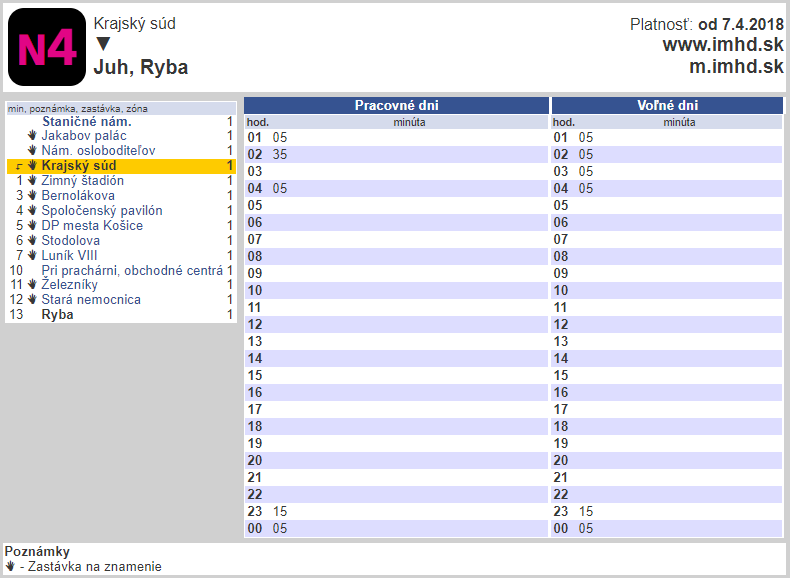Open the Staničné nám. stop timetable
Image resolution: width=790 pixels, height=578 pixels.
pyautogui.click(x=87, y=122)
